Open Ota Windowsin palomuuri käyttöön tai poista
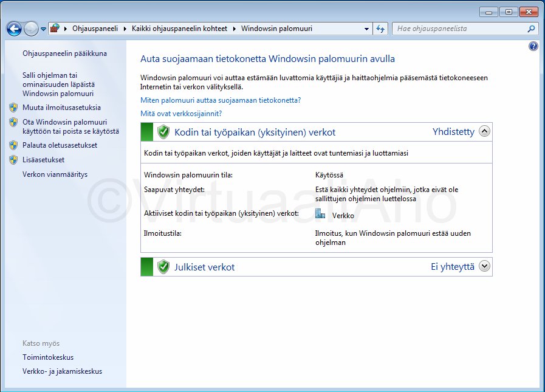This screenshot has width=545, height=392. click(70, 126)
